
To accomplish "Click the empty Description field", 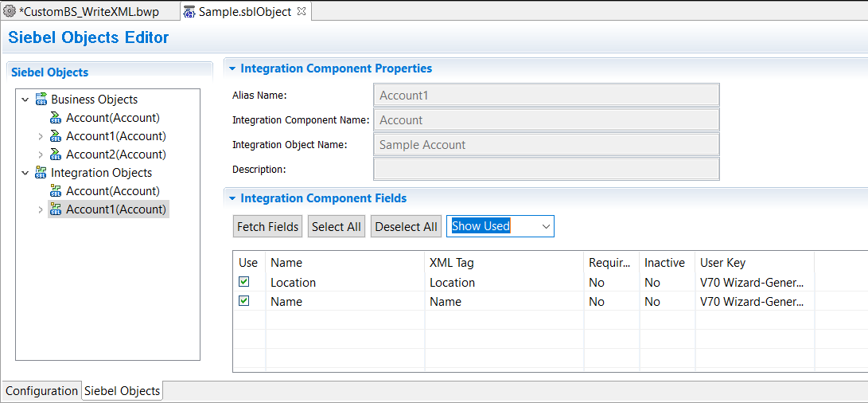I will point(547,169).
